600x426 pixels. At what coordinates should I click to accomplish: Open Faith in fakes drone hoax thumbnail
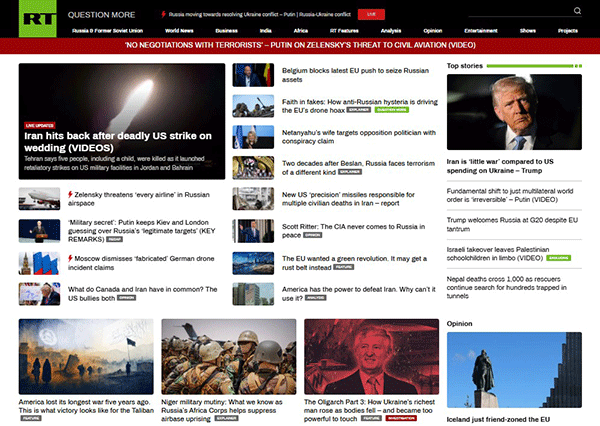click(x=253, y=106)
